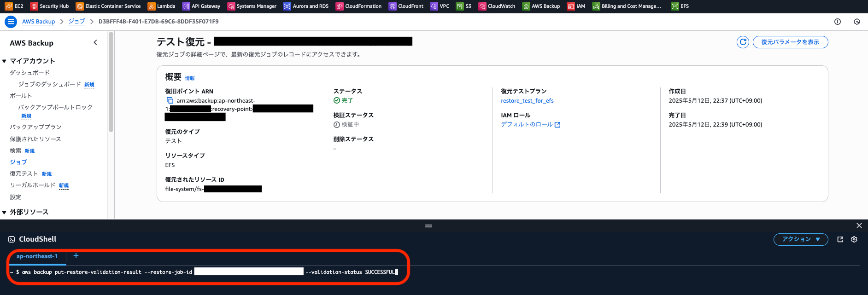The width and height of the screenshot is (868, 295).
Task: Open CloudFront shortcut
Action: coord(406,6)
